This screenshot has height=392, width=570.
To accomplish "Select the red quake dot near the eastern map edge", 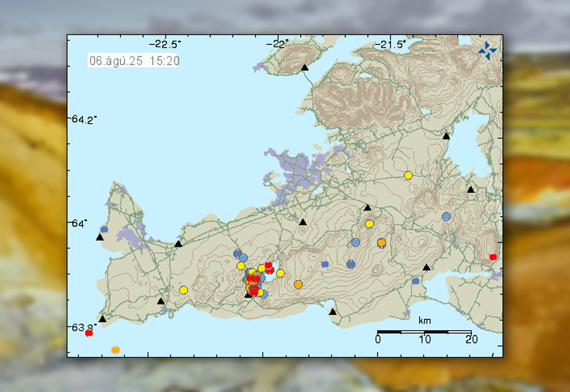I will 493,257.
